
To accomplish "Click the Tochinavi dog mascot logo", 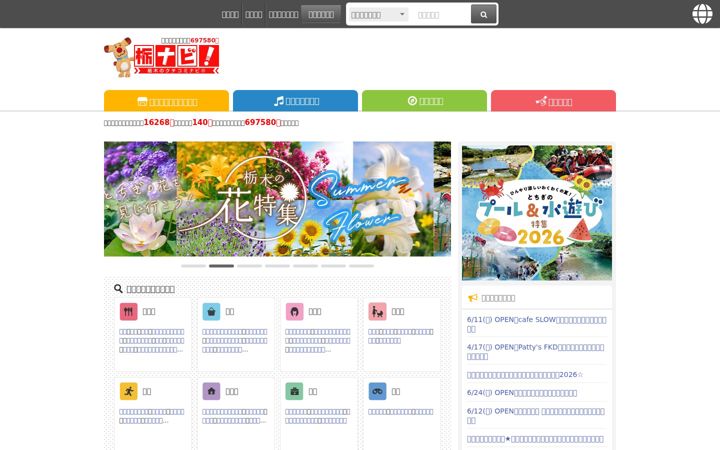I will [162, 57].
